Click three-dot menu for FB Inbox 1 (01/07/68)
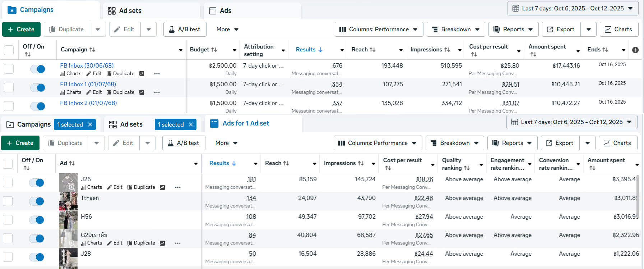This screenshot has width=644, height=269. tap(157, 92)
